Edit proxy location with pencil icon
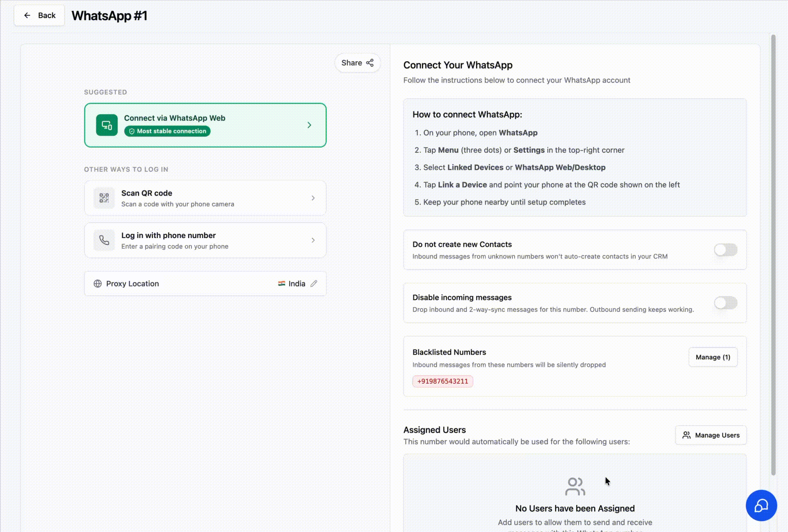 pyautogui.click(x=314, y=284)
